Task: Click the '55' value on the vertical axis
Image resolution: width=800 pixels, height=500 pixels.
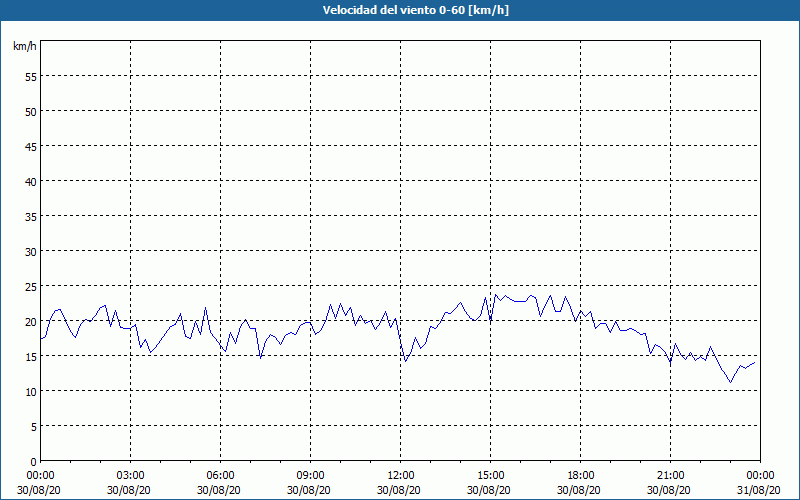Action: coord(31,76)
